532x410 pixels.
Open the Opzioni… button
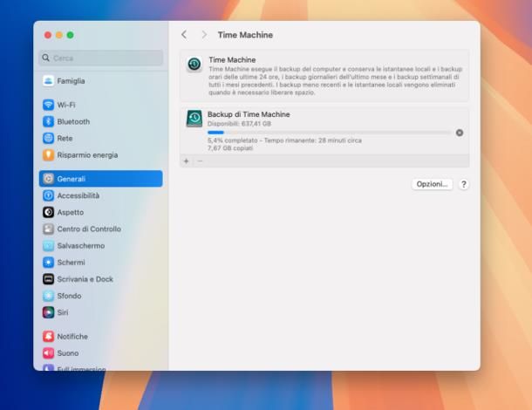click(x=432, y=184)
